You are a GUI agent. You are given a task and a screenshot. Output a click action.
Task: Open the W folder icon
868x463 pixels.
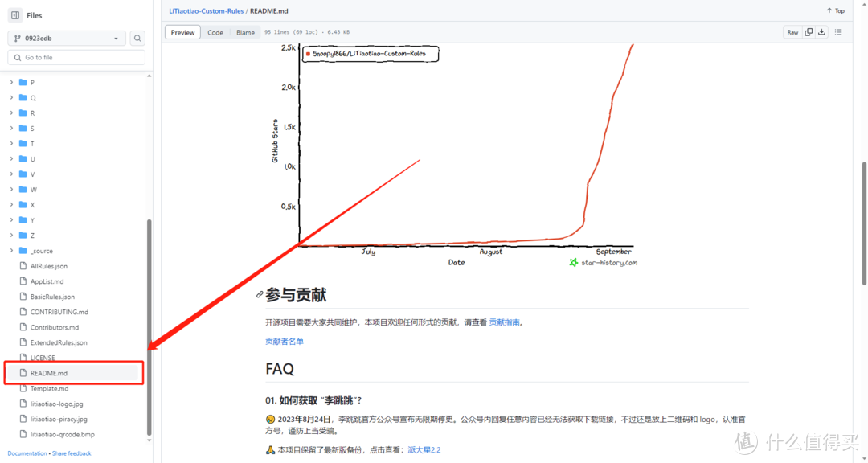point(23,190)
